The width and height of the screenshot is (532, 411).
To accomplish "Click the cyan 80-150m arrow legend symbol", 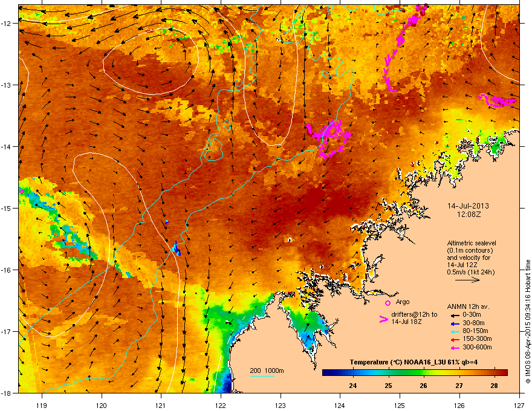I will tap(455, 332).
